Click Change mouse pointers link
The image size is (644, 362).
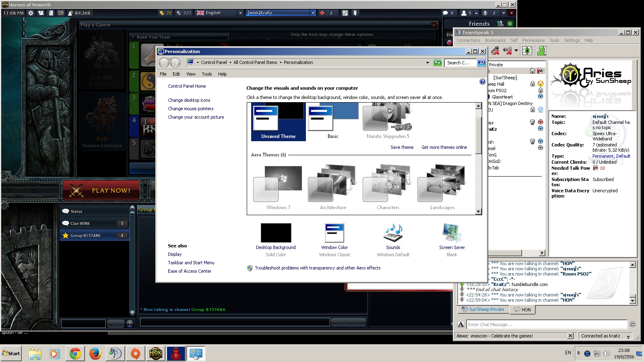click(191, 109)
